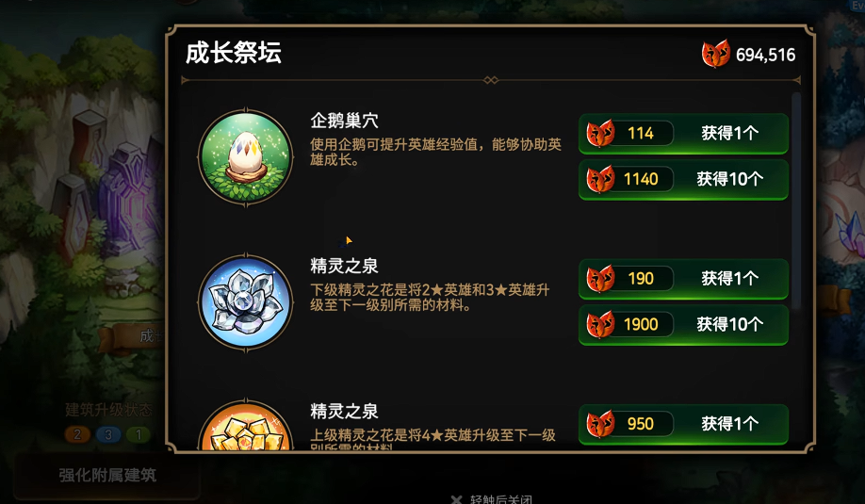Click the 成长祭坛 title text
The image size is (865, 504).
pyautogui.click(x=234, y=54)
